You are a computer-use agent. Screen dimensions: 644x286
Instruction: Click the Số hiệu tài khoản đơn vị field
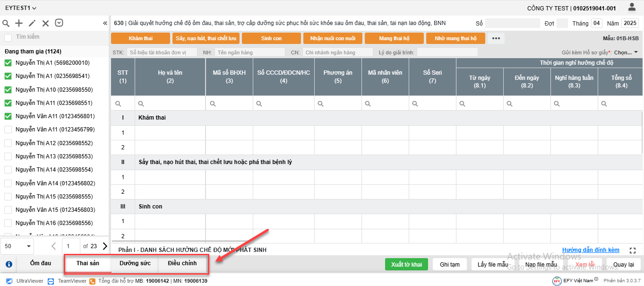tap(162, 52)
